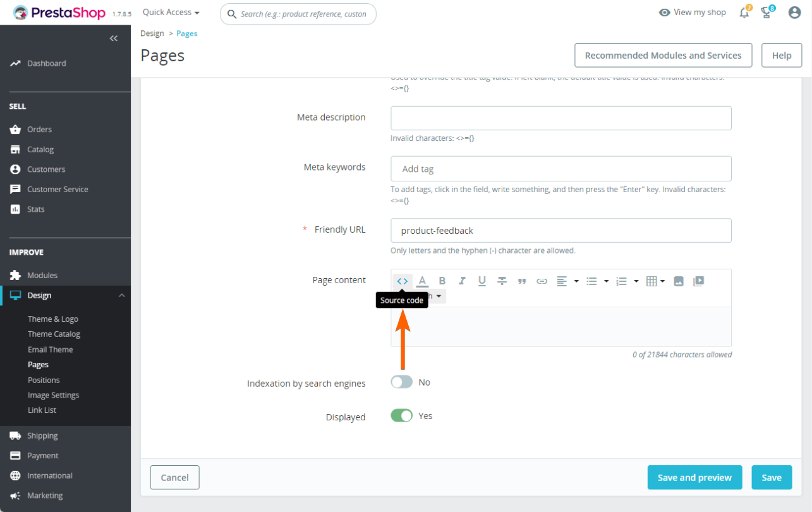The image size is (812, 512).
Task: Embed a video in the editor
Action: 698,281
